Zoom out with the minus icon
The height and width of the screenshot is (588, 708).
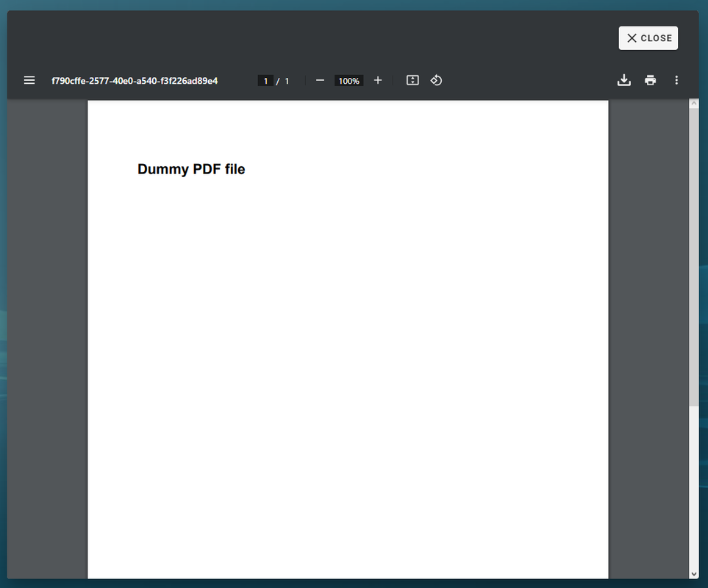pos(320,80)
